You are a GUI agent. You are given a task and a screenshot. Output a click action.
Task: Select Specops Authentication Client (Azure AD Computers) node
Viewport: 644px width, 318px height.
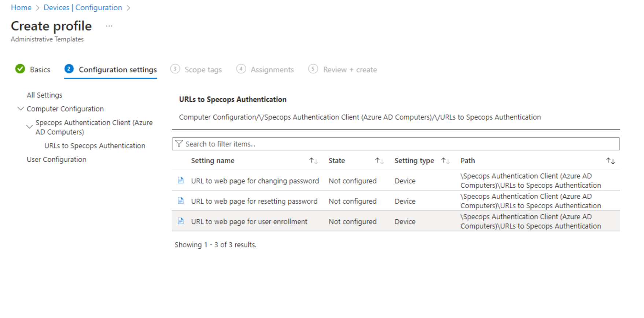pos(94,127)
